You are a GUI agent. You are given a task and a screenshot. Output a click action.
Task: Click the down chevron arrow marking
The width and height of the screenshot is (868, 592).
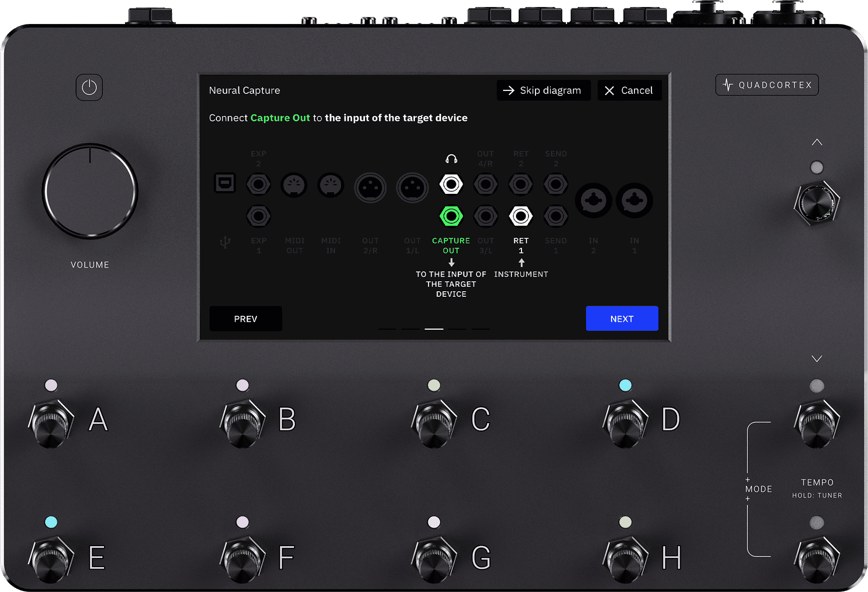pyautogui.click(x=817, y=359)
